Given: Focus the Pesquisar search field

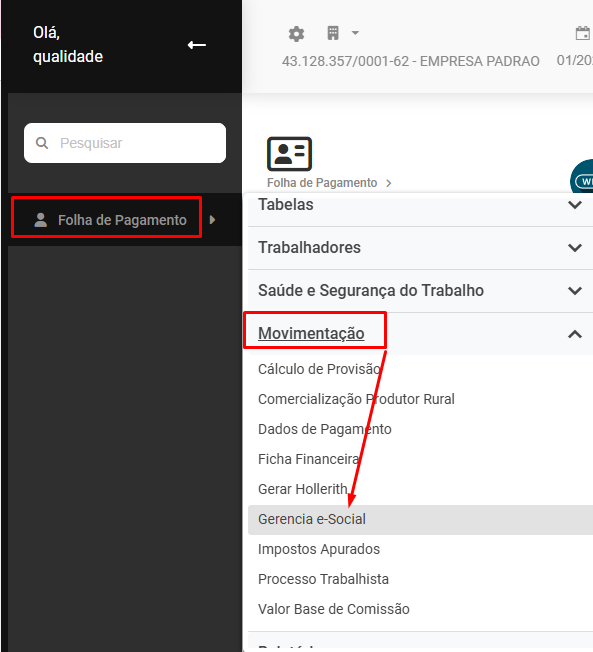Looking at the screenshot, I should (x=125, y=143).
